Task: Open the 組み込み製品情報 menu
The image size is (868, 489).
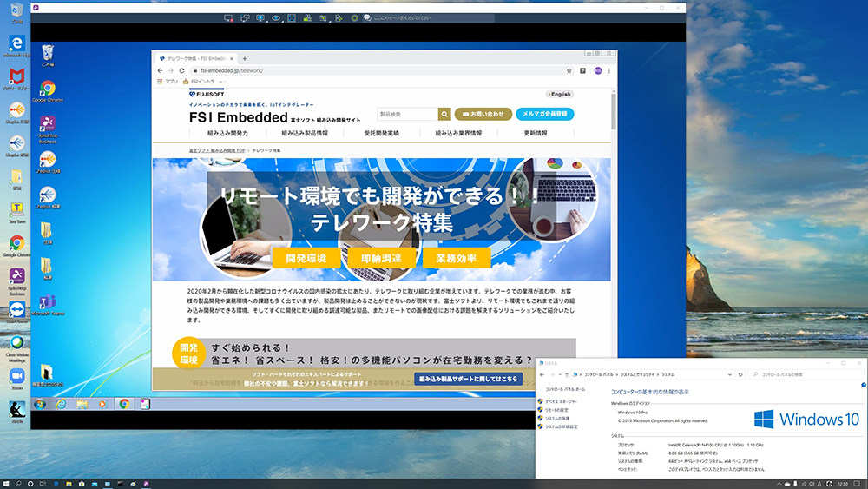Action: [x=305, y=134]
